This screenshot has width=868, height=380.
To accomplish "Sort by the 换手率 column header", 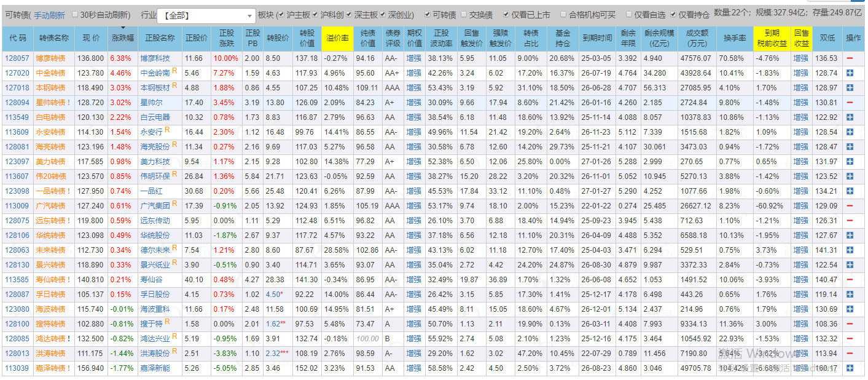I will click(735, 38).
